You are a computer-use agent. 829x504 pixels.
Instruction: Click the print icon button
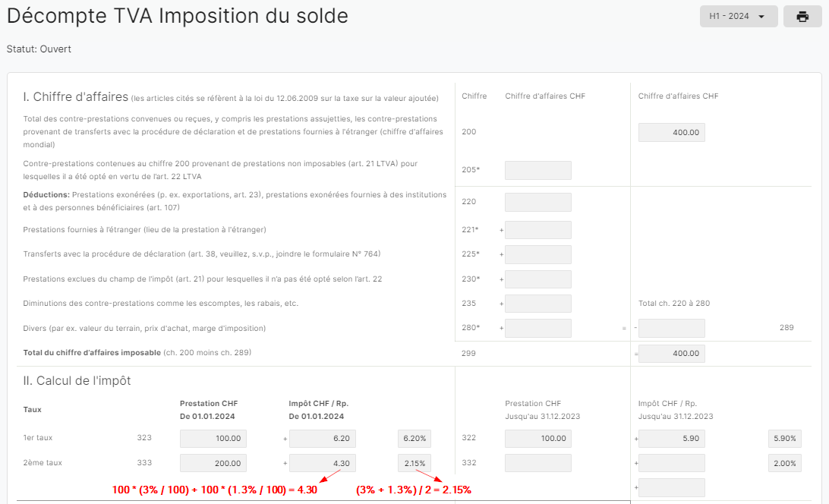pyautogui.click(x=802, y=17)
